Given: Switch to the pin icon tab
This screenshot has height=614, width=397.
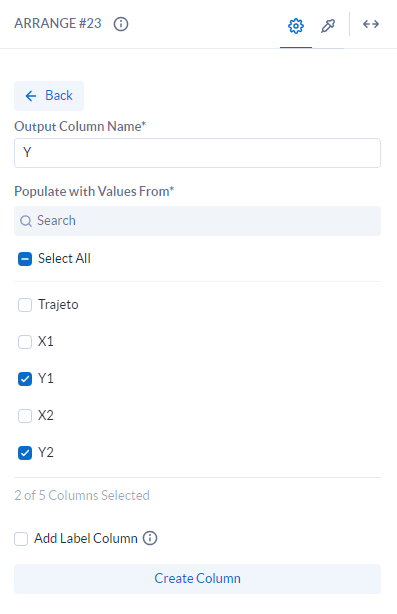Looking at the screenshot, I should point(328,26).
